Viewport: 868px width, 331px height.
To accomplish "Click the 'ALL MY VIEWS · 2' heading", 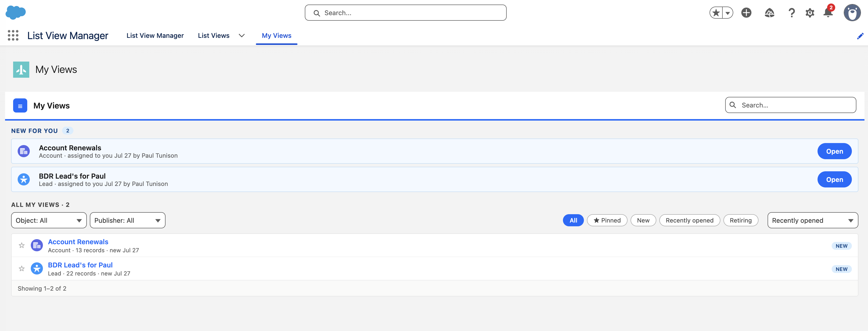I will [x=40, y=205].
